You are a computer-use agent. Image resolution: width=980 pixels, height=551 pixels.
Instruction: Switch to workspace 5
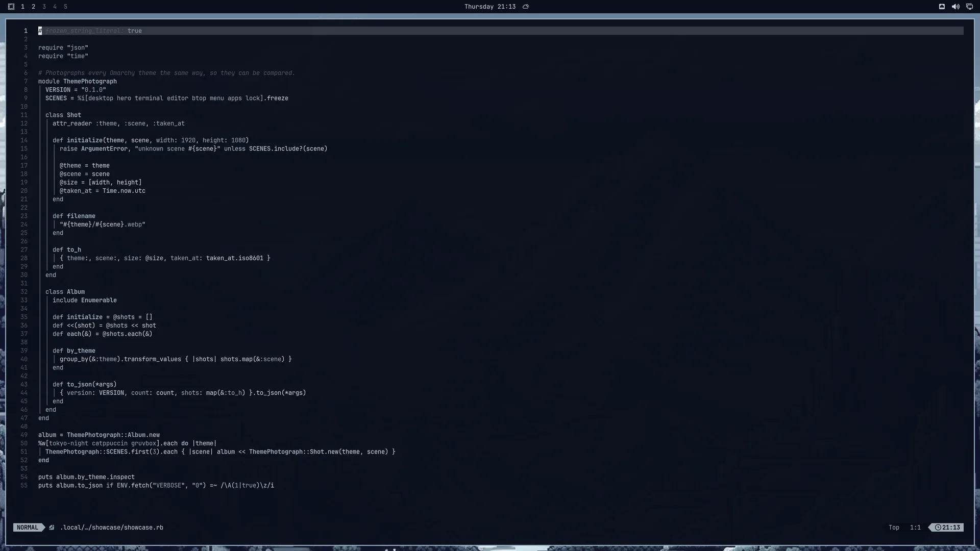pyautogui.click(x=65, y=7)
